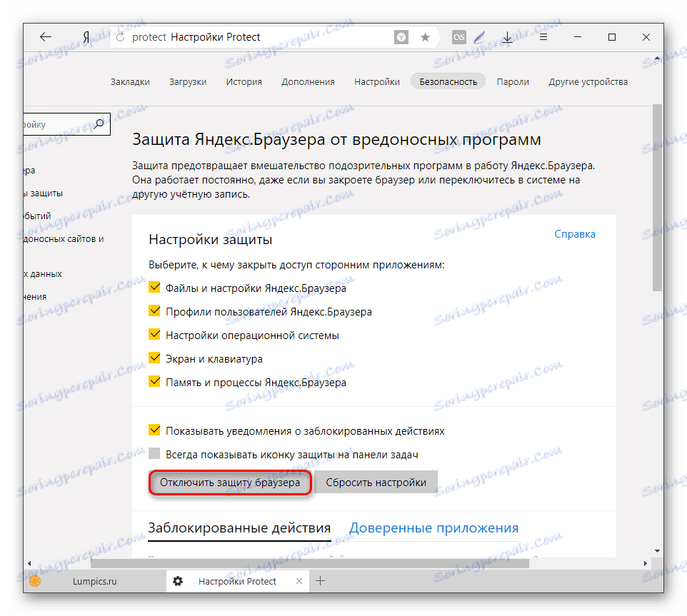Click the Настройки защиты heading text
Screen dimensions: 687x616
[x=210, y=240]
